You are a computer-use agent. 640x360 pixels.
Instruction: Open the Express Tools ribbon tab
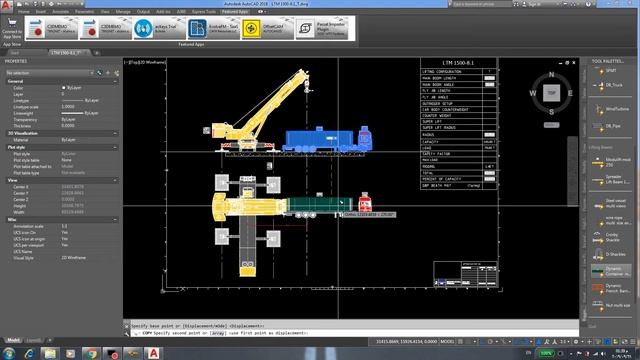click(x=204, y=12)
